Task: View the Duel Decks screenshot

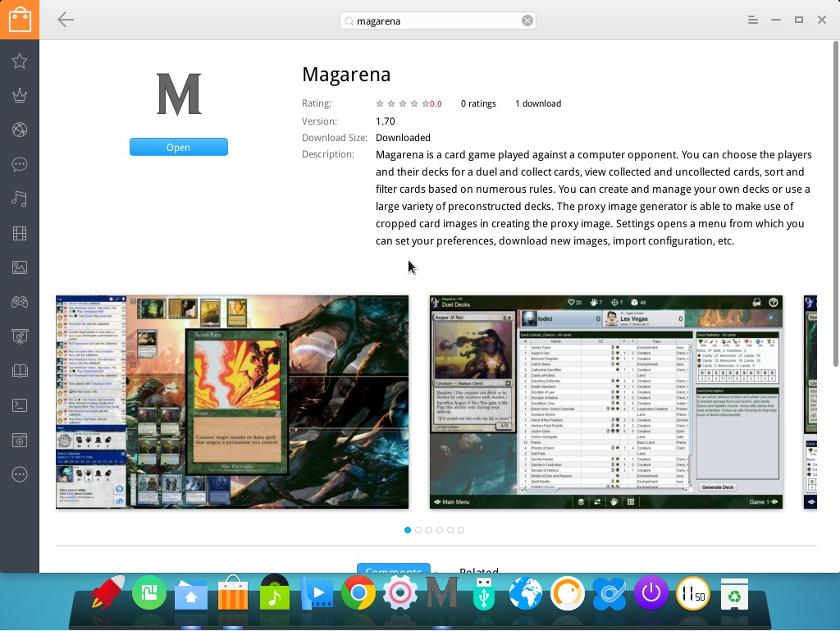Action: pyautogui.click(x=606, y=402)
